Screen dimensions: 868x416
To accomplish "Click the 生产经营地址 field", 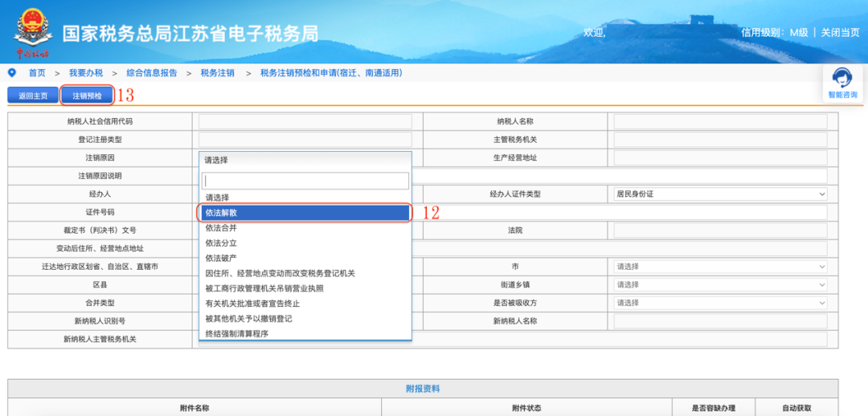I will click(x=720, y=157).
